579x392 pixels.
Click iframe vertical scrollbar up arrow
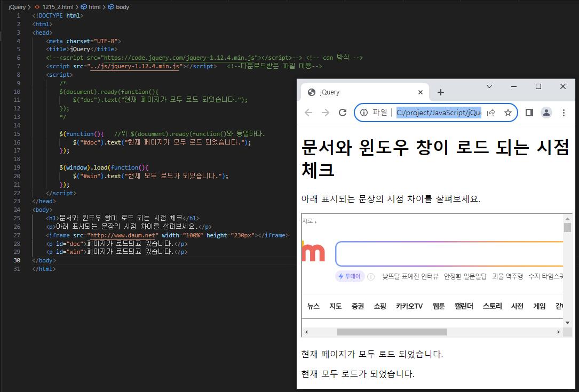pyautogui.click(x=568, y=219)
